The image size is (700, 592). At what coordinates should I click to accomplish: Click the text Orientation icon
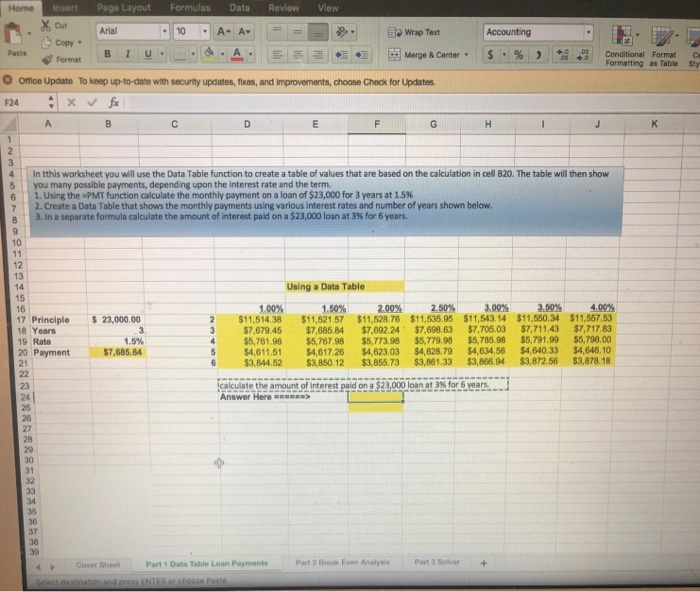click(342, 32)
